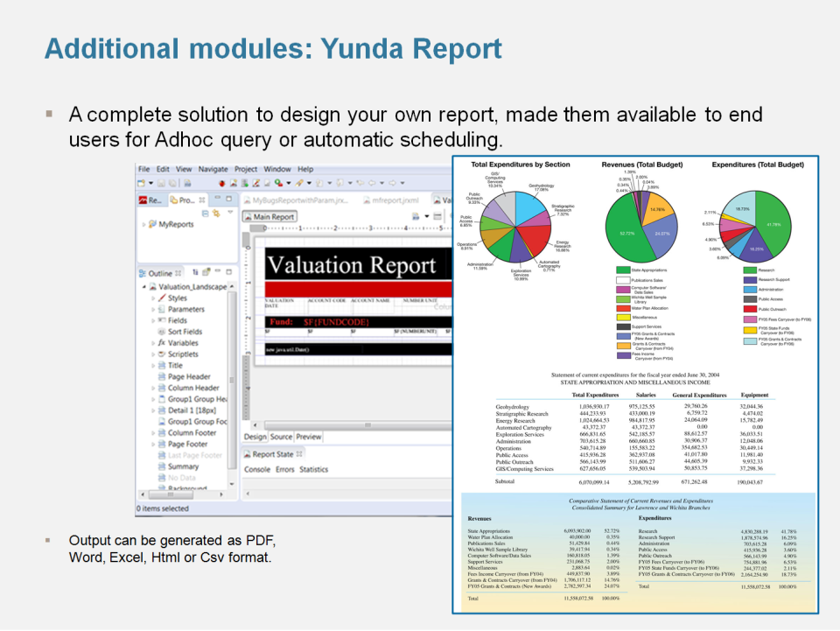Click collapse all icon in Project Explorer
Screen dimensions: 840x631
205,214
